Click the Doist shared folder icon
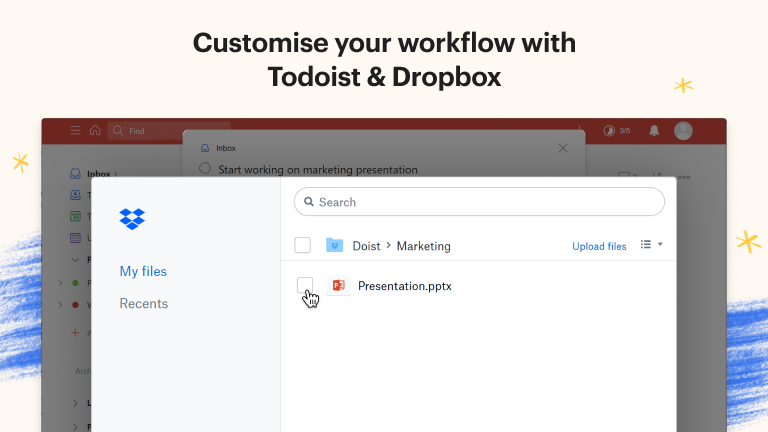This screenshot has height=432, width=768. 334,246
